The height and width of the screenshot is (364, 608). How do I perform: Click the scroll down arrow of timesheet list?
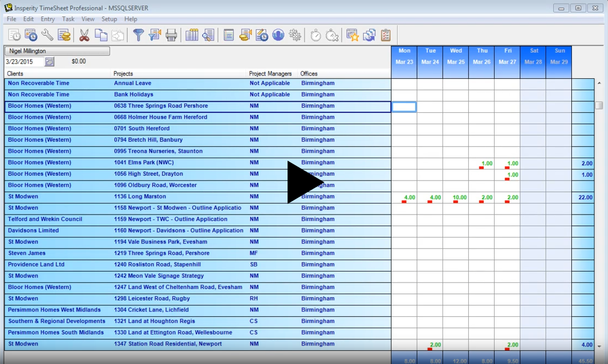coord(599,345)
